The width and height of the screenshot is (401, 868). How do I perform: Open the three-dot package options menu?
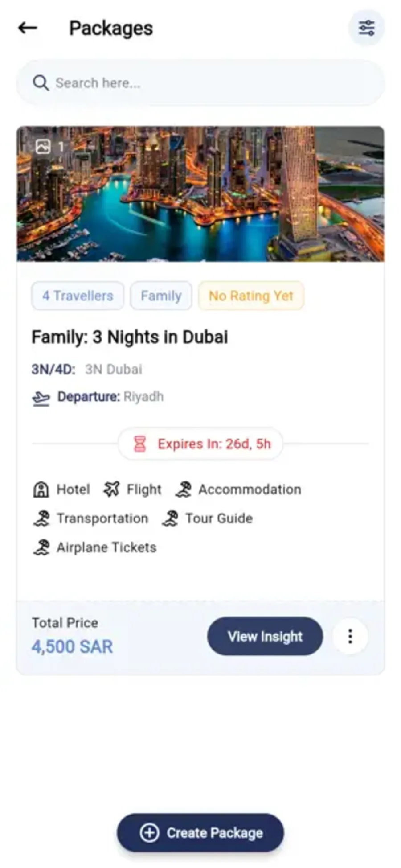[x=350, y=636]
